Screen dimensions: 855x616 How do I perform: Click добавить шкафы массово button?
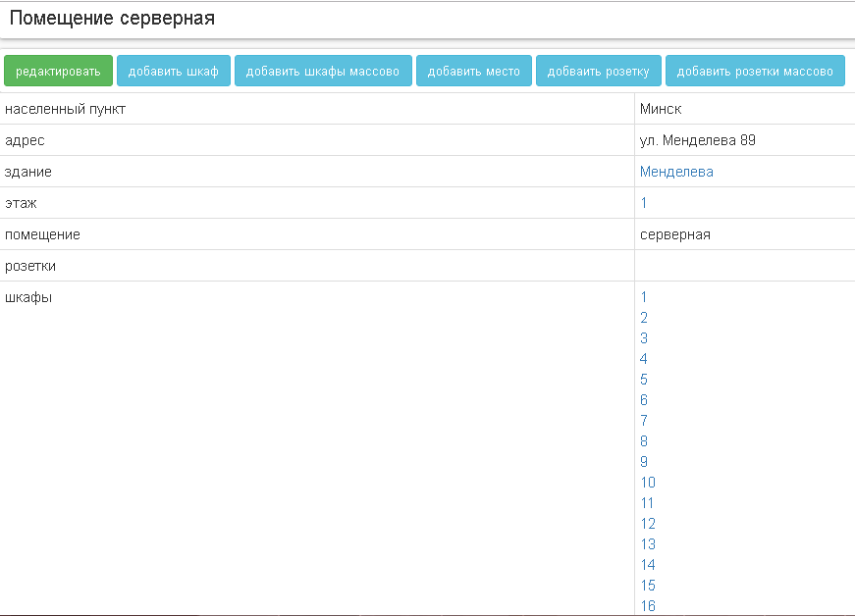(323, 71)
